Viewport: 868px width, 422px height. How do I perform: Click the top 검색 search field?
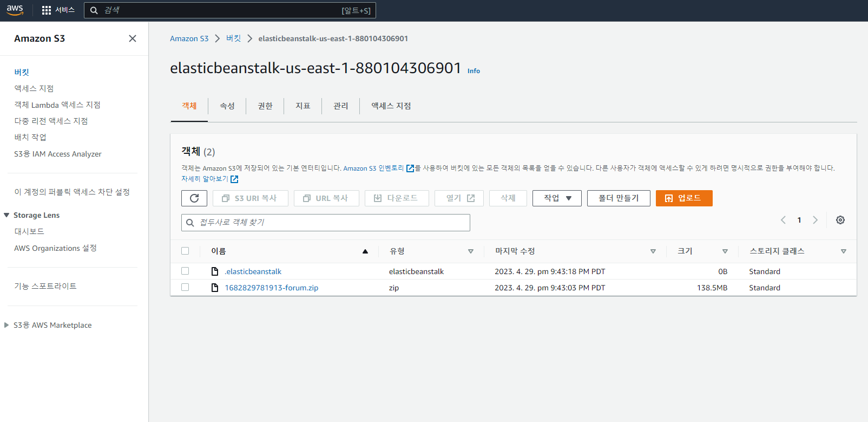pos(230,10)
